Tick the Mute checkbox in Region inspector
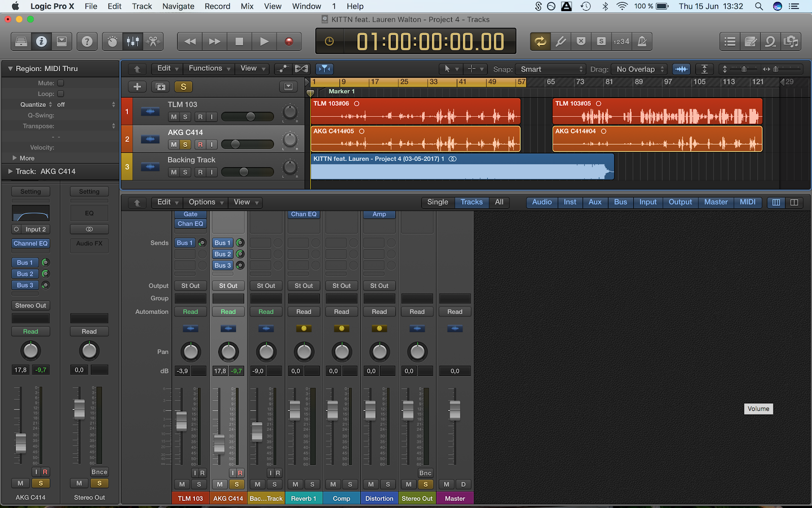The width and height of the screenshot is (812, 508). point(60,83)
